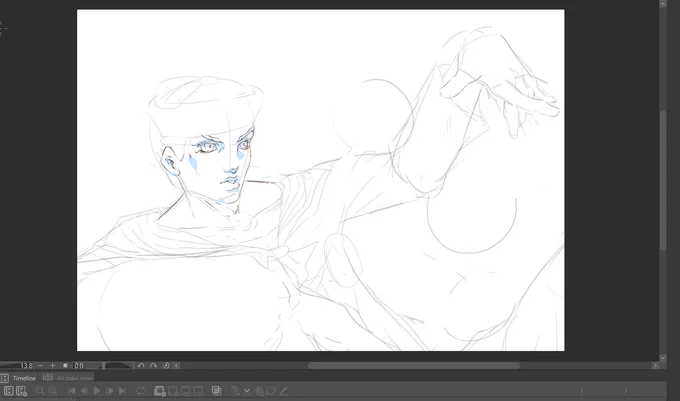This screenshot has height=401, width=680.
Task: Play the animation
Action: 97,391
